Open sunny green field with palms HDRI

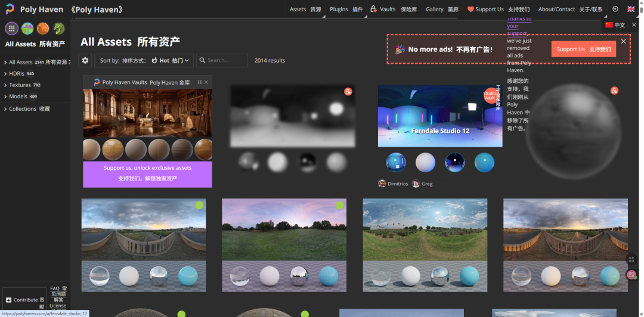(425, 245)
